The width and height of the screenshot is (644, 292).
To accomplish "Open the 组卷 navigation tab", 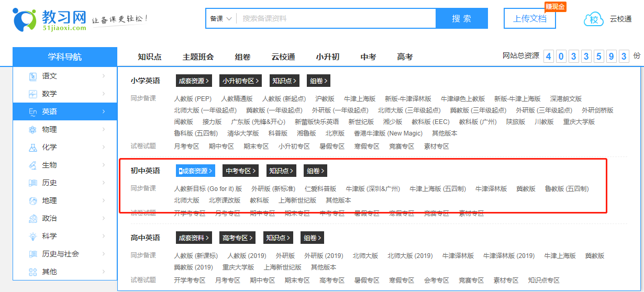I will point(242,57).
